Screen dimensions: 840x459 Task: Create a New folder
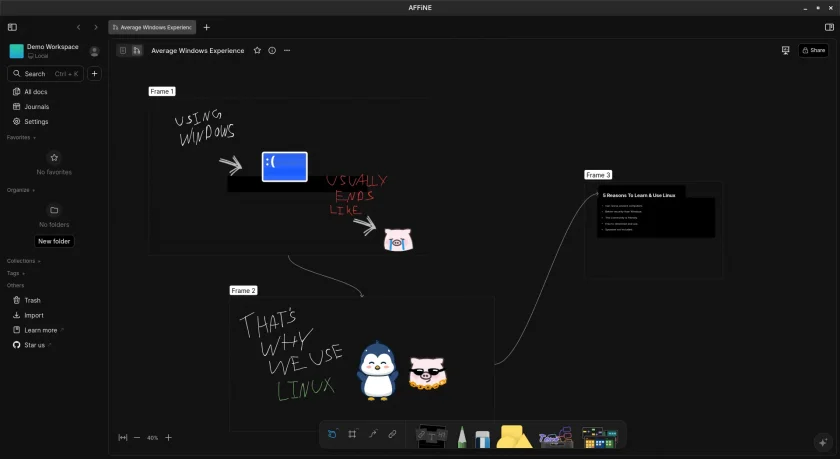(54, 241)
